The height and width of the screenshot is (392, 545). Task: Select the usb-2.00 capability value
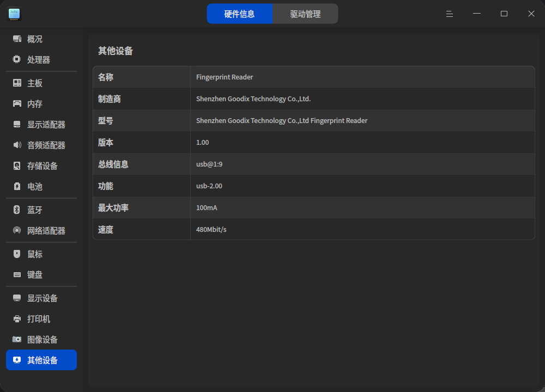(x=209, y=186)
